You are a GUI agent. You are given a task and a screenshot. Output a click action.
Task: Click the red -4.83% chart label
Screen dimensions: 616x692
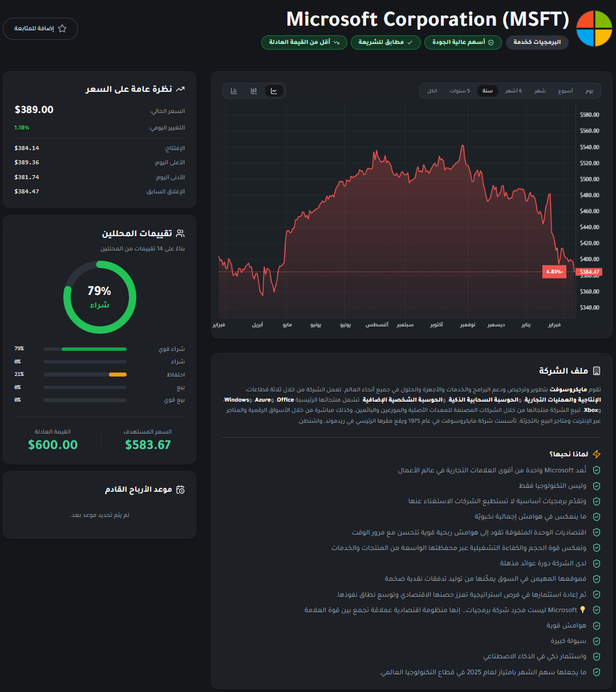coord(554,272)
